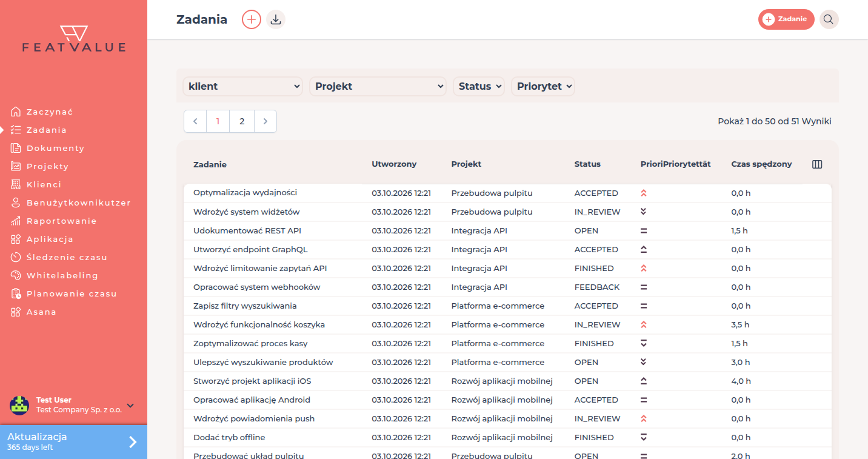Open the search magnifier icon

click(829, 19)
